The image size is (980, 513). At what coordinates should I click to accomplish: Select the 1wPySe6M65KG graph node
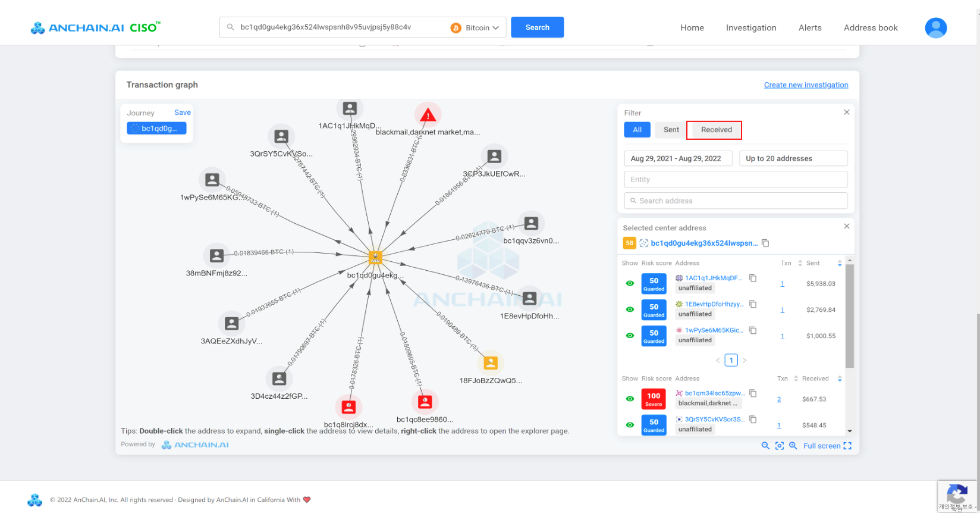(212, 180)
